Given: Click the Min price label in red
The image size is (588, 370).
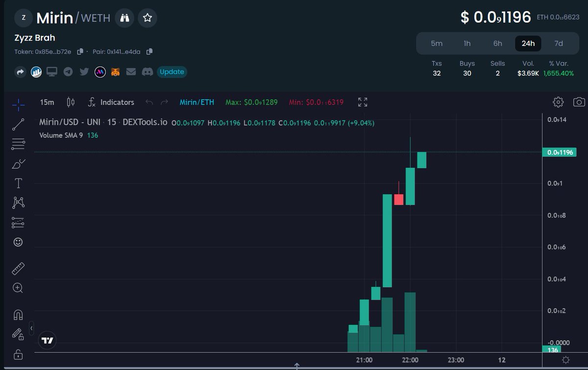Looking at the screenshot, I should point(316,102).
